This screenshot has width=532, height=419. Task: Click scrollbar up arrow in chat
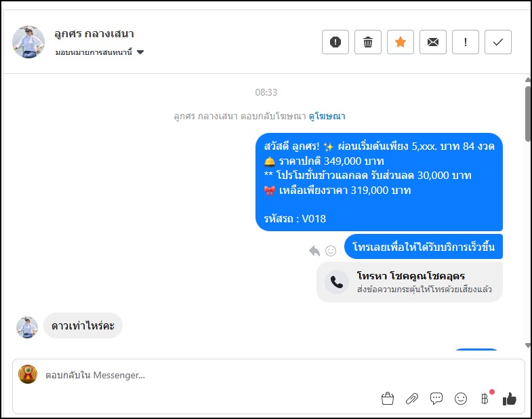click(x=528, y=80)
